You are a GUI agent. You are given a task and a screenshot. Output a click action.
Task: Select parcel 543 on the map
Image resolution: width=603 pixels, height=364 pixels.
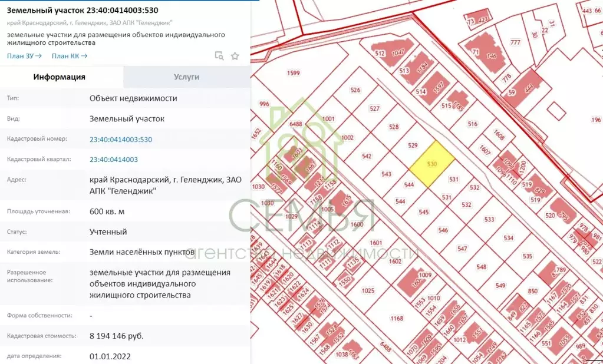click(x=386, y=174)
